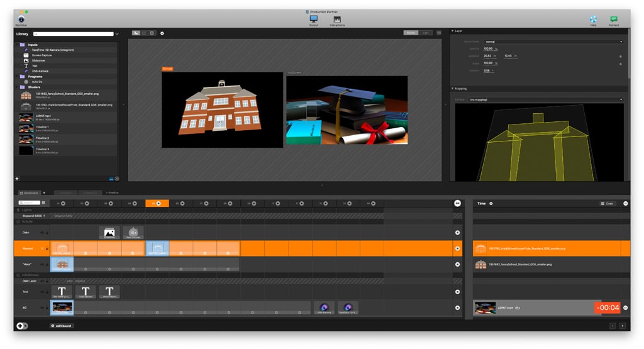Open the Interactions toolbar icon
The height and width of the screenshot is (349, 644).
337,19
